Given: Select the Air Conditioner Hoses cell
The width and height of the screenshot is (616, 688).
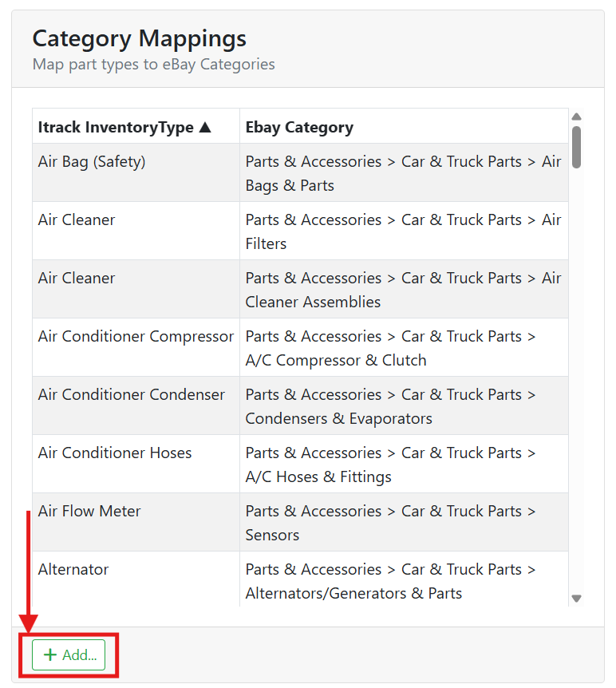Looking at the screenshot, I should click(136, 464).
